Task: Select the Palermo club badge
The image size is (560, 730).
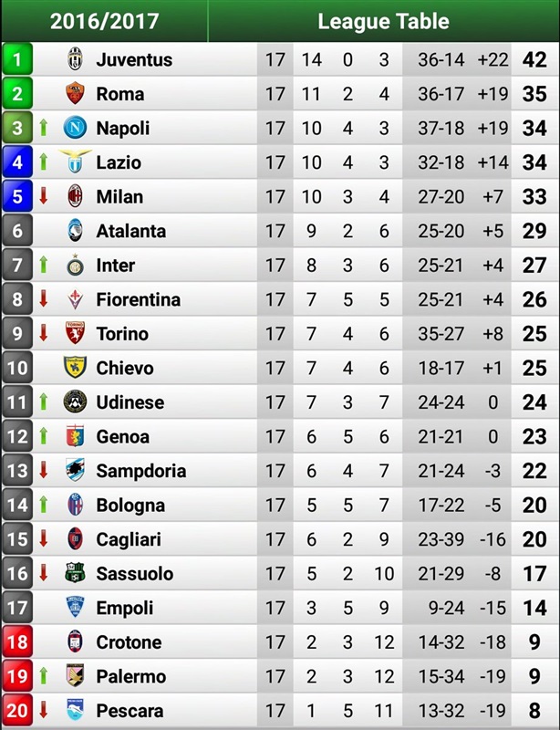Action: tap(75, 676)
